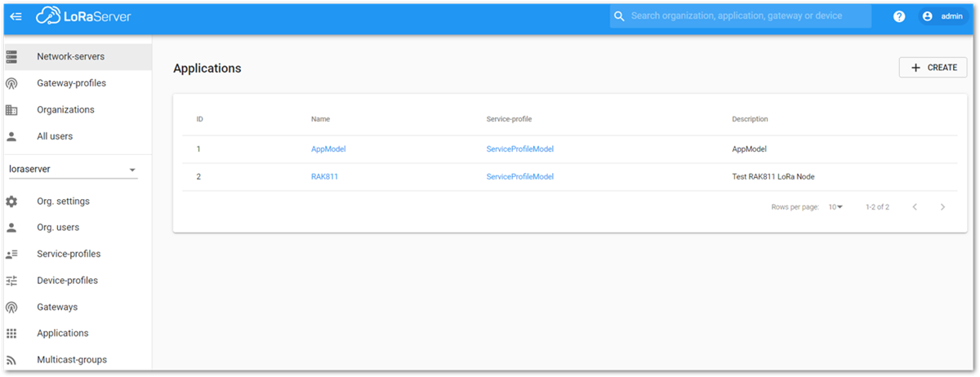This screenshot has width=980, height=377.
Task: Open the AppModel application link
Action: (328, 149)
